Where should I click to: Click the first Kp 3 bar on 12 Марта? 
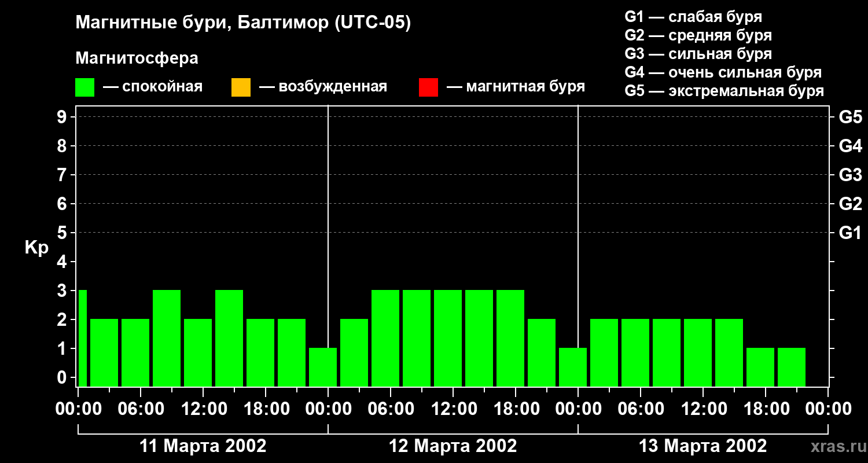point(385,338)
